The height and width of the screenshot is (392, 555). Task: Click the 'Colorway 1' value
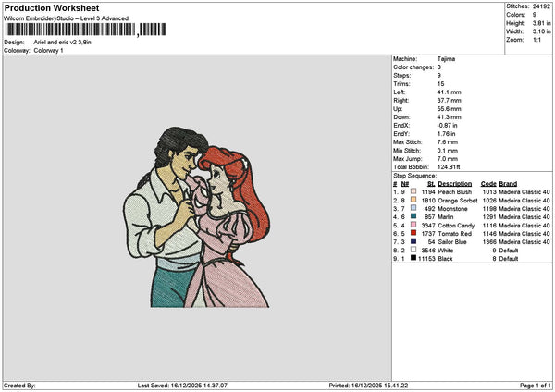click(x=48, y=50)
